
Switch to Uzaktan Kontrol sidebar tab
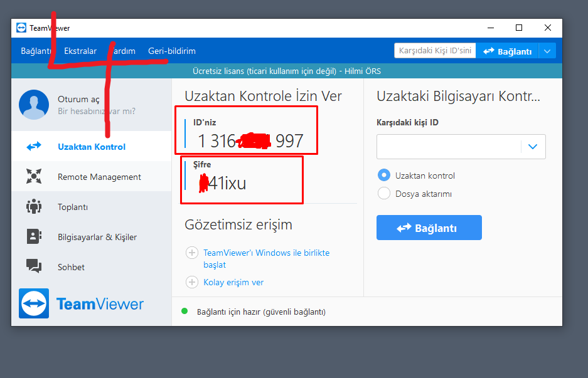tap(92, 146)
